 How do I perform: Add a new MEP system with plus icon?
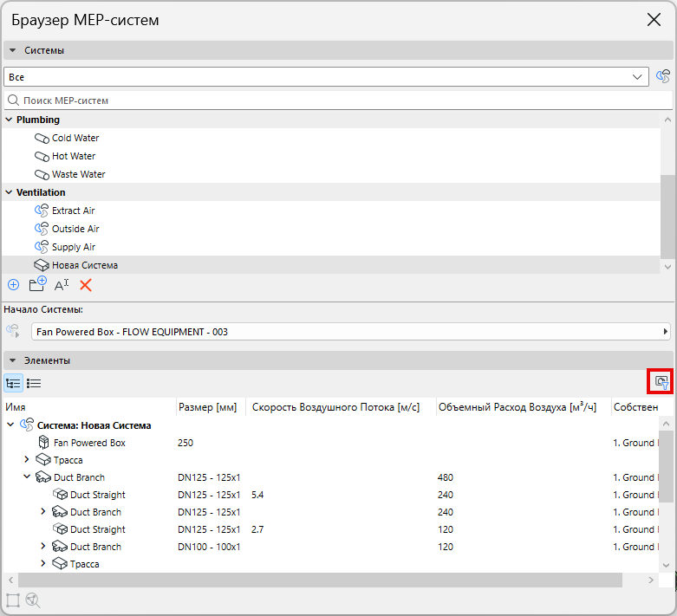click(13, 285)
